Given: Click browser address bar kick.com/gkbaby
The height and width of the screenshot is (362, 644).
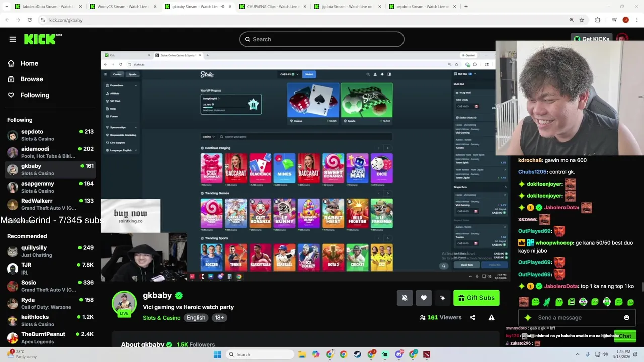Looking at the screenshot, I should (x=302, y=20).
